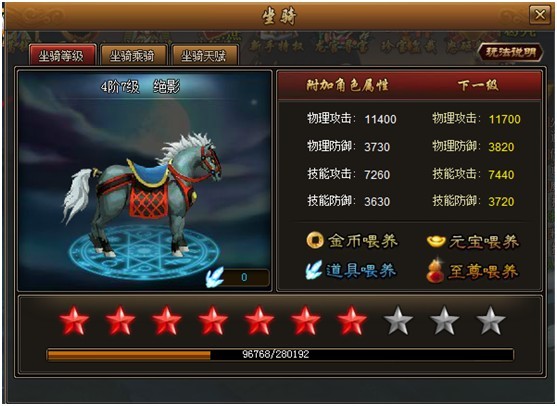Click the blue feather icon for 道具喂养
Screen dimensions: 557x406
314,270
